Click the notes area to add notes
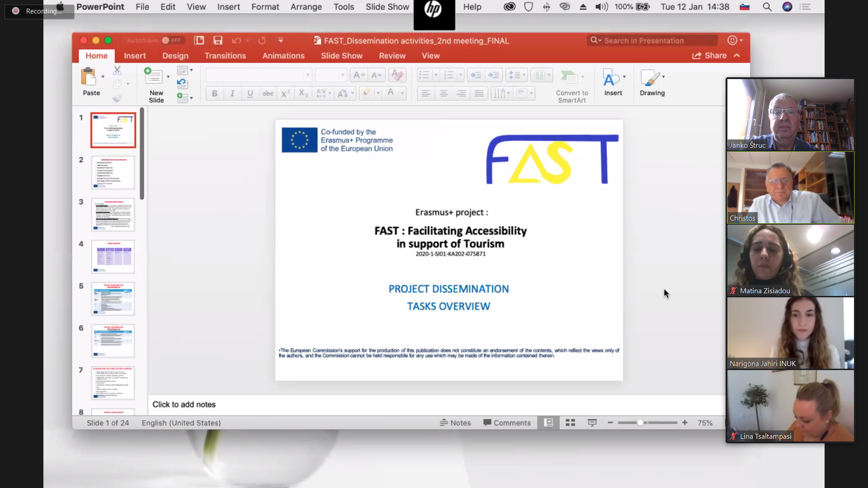Screen dimensions: 868x488 click(x=436, y=404)
